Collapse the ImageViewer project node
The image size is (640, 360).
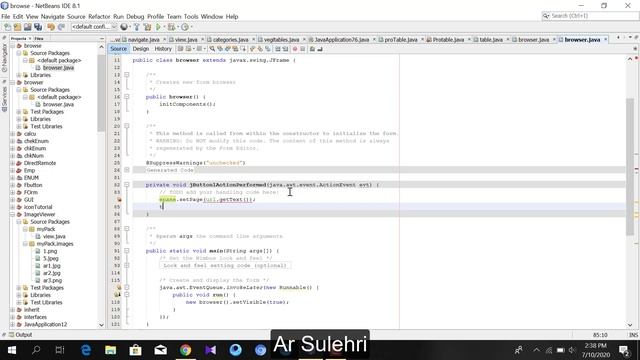coord(12,214)
